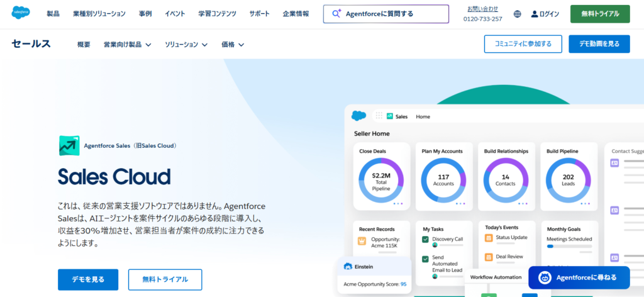The image size is (644, 297).
Task: Click the globe language selector icon
Action: click(518, 14)
